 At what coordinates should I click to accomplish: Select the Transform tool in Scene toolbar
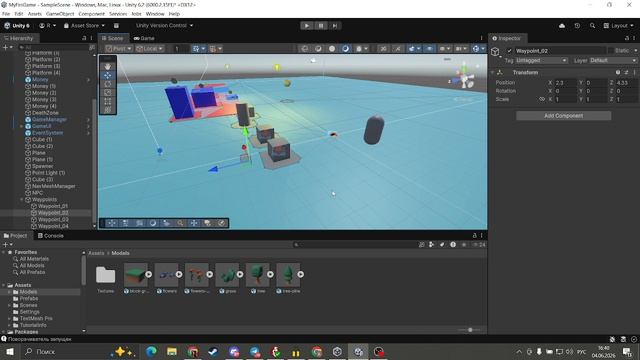108,109
